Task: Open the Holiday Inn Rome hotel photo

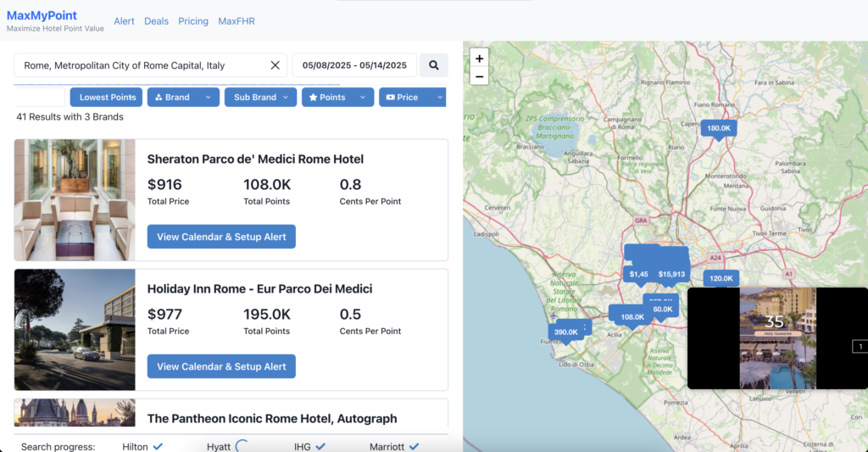Action: pos(75,330)
